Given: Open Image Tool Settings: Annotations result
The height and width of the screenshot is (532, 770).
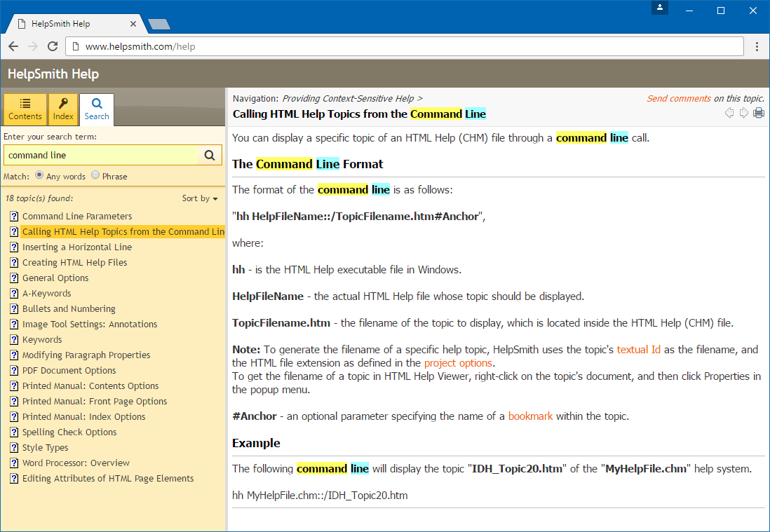Looking at the screenshot, I should [90, 325].
